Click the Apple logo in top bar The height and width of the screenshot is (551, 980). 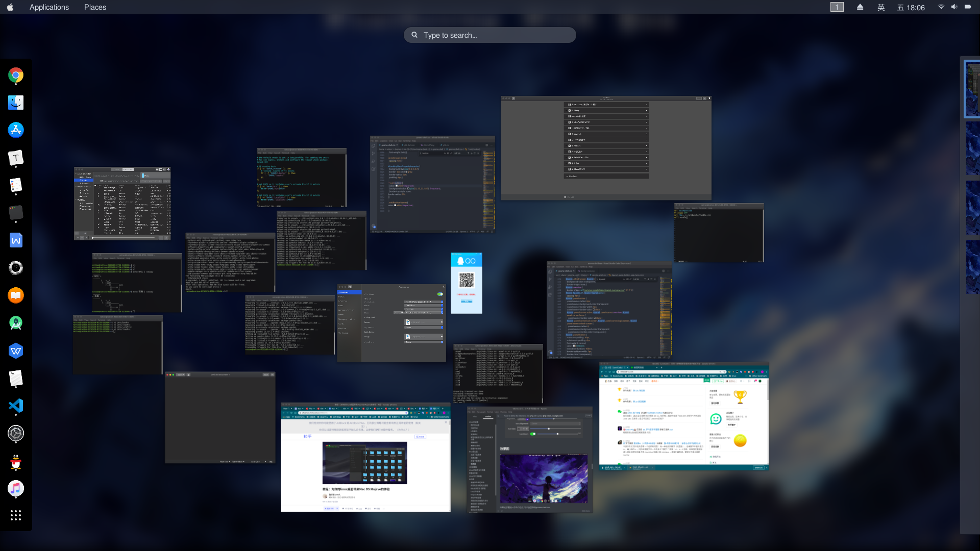(10, 7)
